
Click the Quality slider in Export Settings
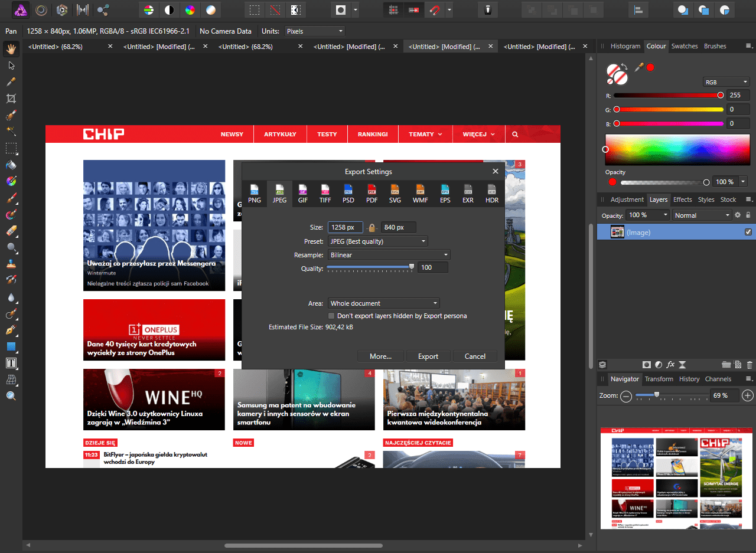pos(371,268)
